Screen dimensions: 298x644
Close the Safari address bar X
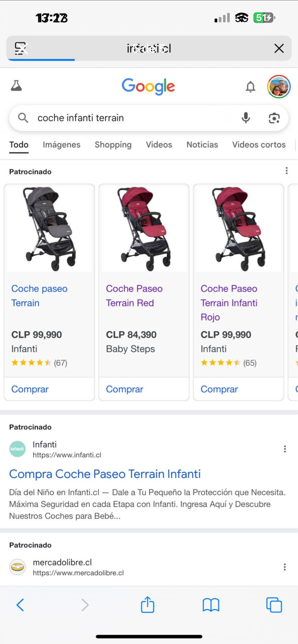[x=279, y=48]
